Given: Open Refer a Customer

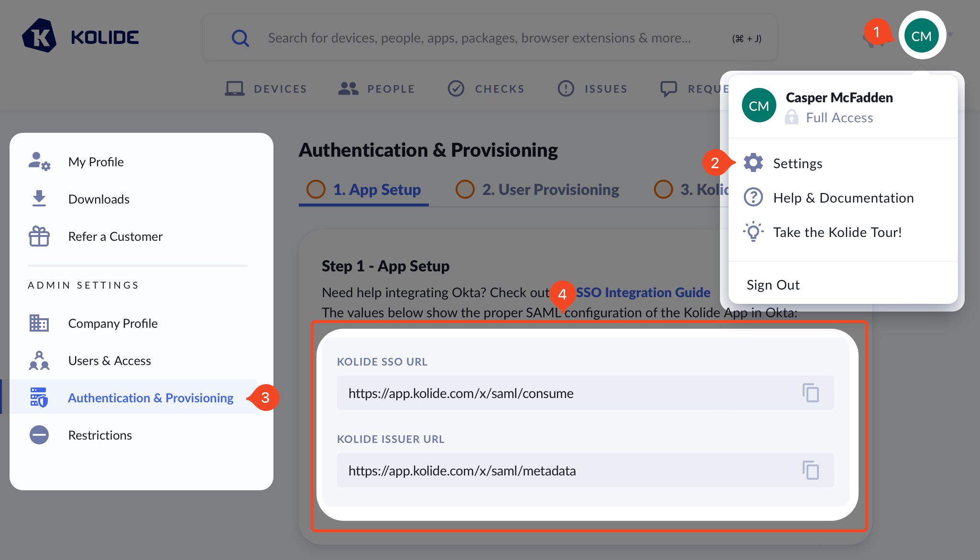Looking at the screenshot, I should [x=115, y=237].
